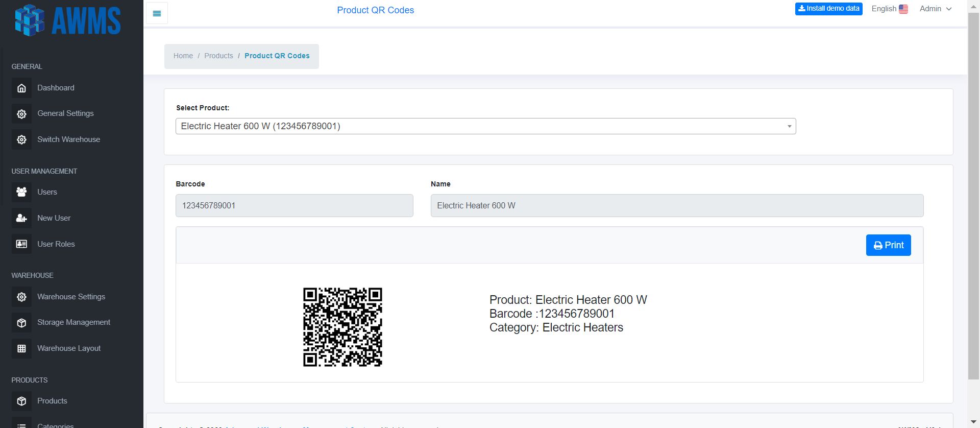Open Products in sidebar
Image resolution: width=980 pixels, height=428 pixels.
(52, 401)
